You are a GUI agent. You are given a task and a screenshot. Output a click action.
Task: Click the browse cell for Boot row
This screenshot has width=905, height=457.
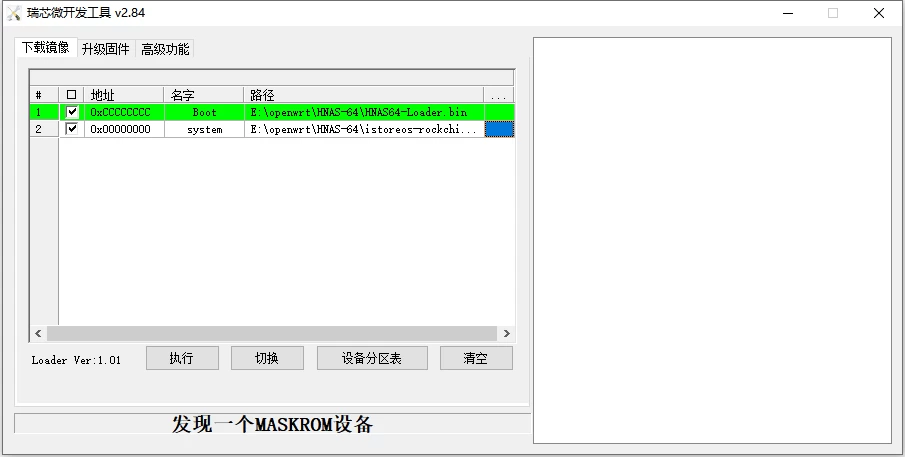point(499,112)
